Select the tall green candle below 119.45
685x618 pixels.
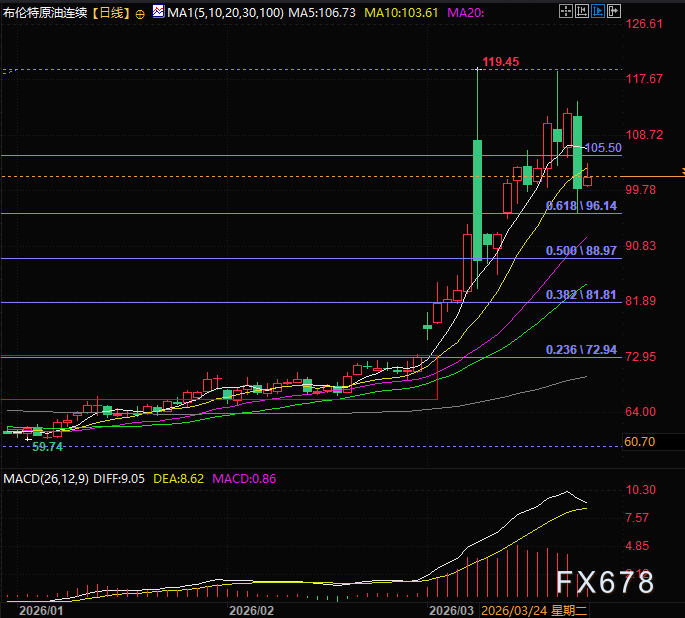point(477,200)
